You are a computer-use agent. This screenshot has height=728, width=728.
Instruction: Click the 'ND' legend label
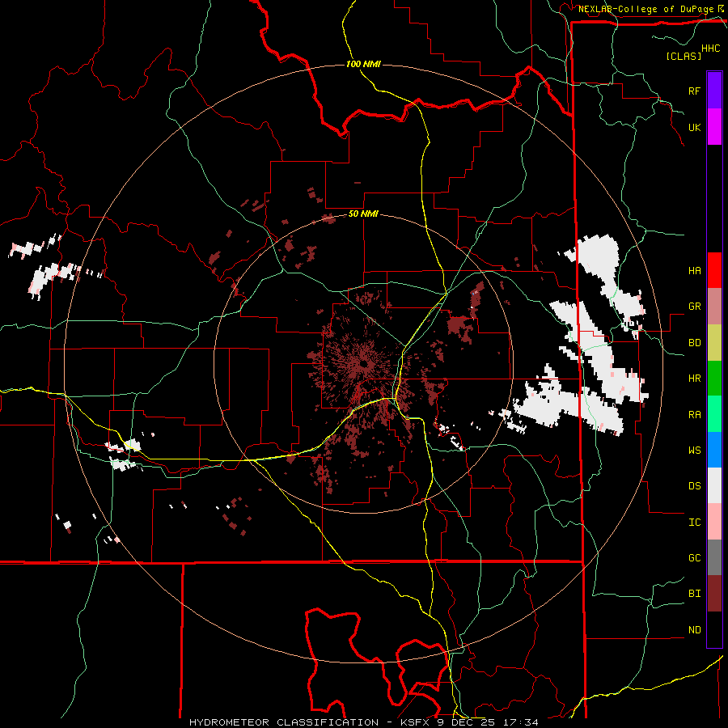[x=694, y=630]
